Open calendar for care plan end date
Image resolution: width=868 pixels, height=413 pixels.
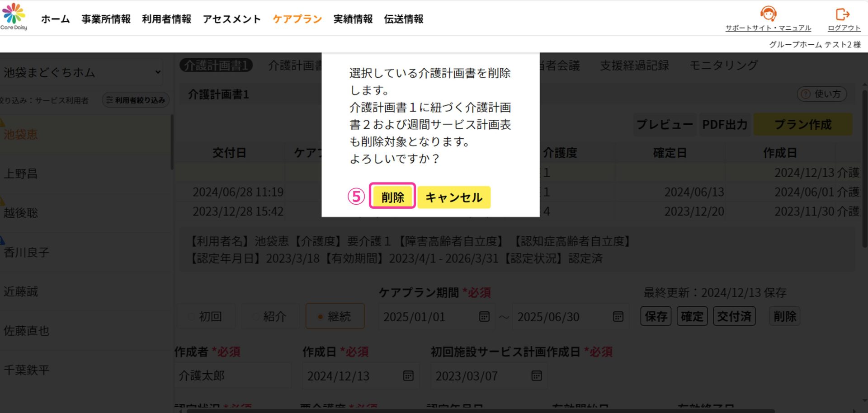pyautogui.click(x=618, y=317)
